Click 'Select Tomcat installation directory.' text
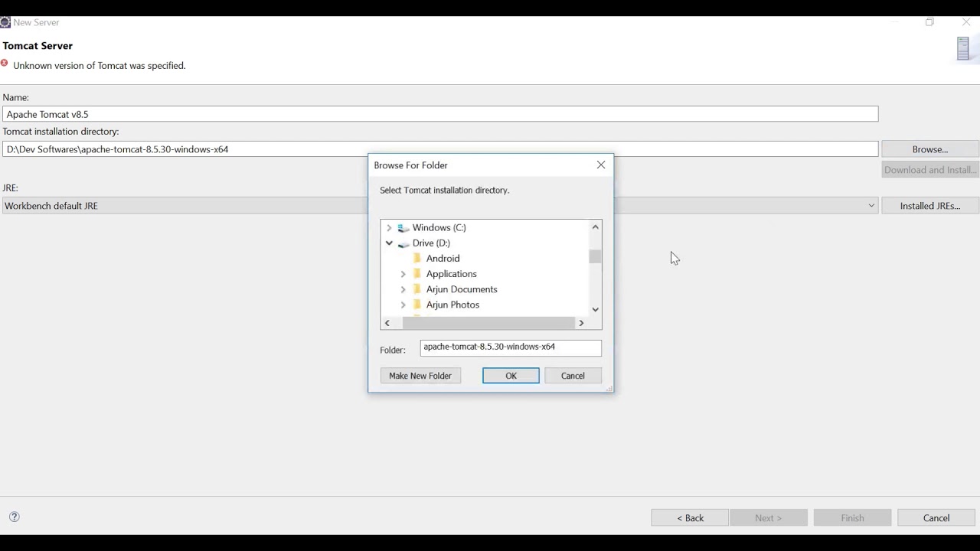 (445, 190)
